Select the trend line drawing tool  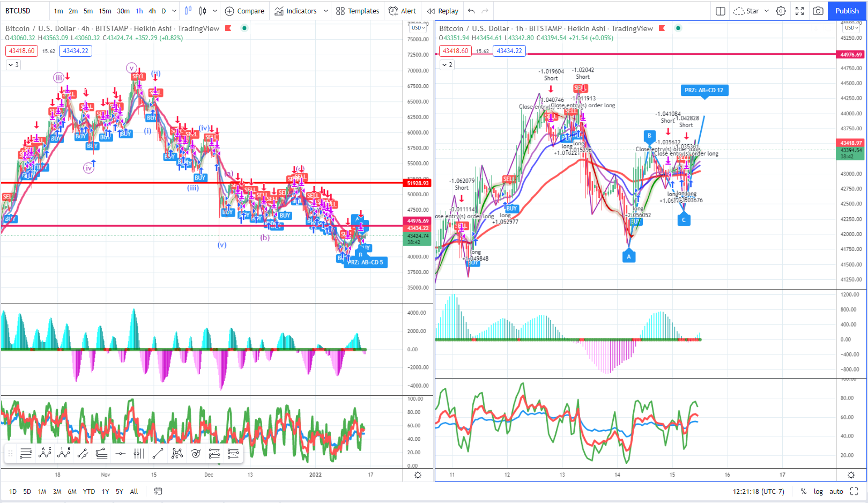pyautogui.click(x=158, y=454)
